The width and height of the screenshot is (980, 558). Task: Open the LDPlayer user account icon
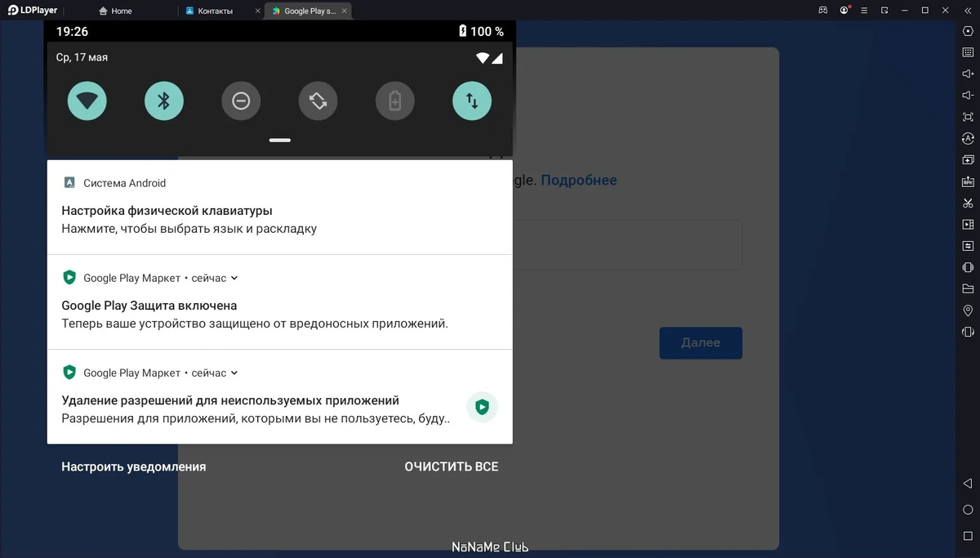[844, 10]
